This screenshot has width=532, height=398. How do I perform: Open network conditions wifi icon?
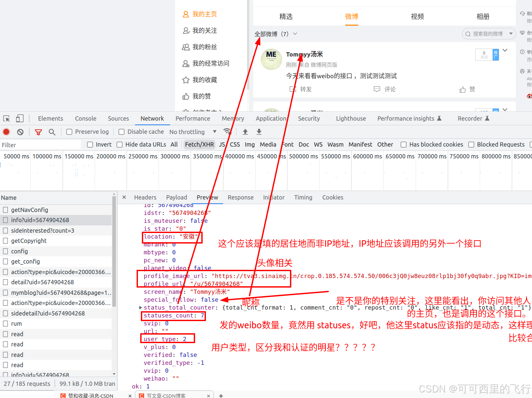[x=227, y=131]
